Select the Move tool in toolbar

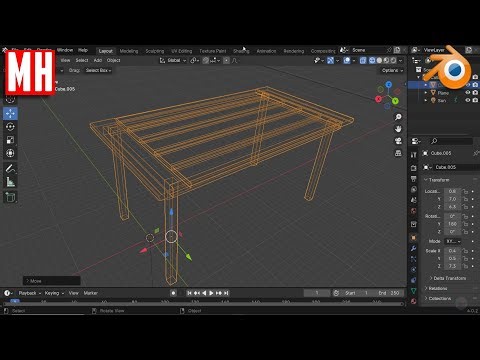click(10, 113)
